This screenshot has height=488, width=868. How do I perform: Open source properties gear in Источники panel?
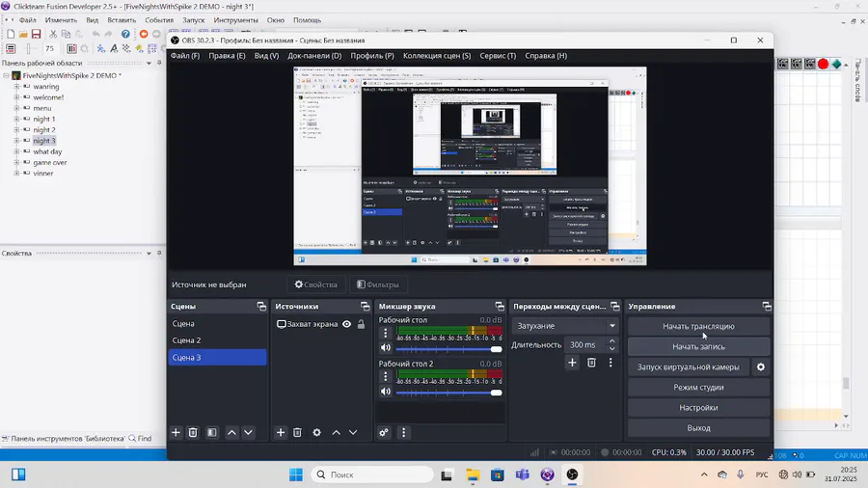pos(316,433)
